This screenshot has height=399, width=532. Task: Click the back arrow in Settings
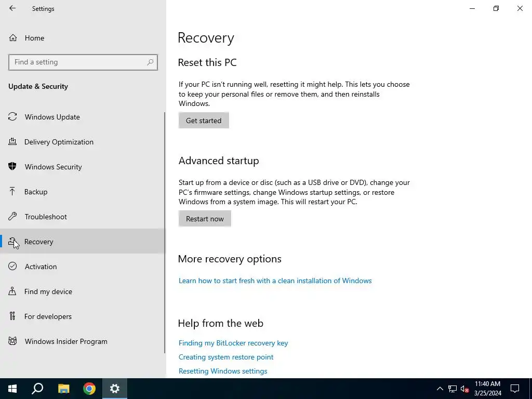click(12, 8)
